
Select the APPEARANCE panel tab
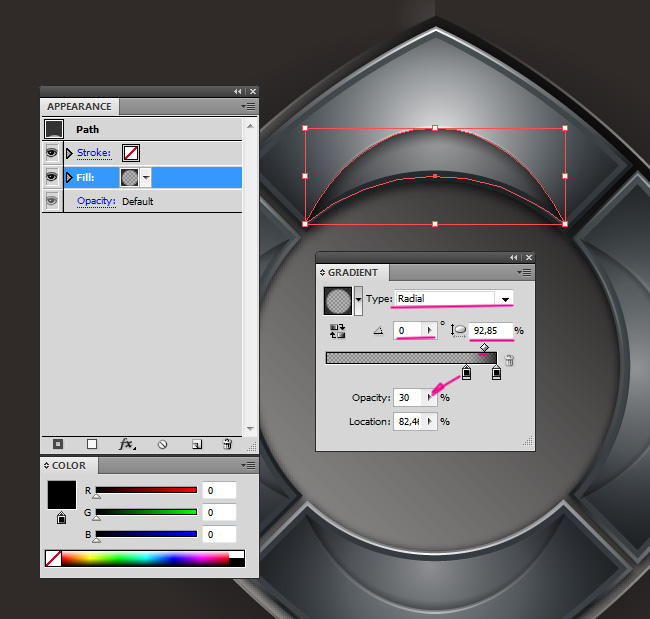tap(79, 107)
